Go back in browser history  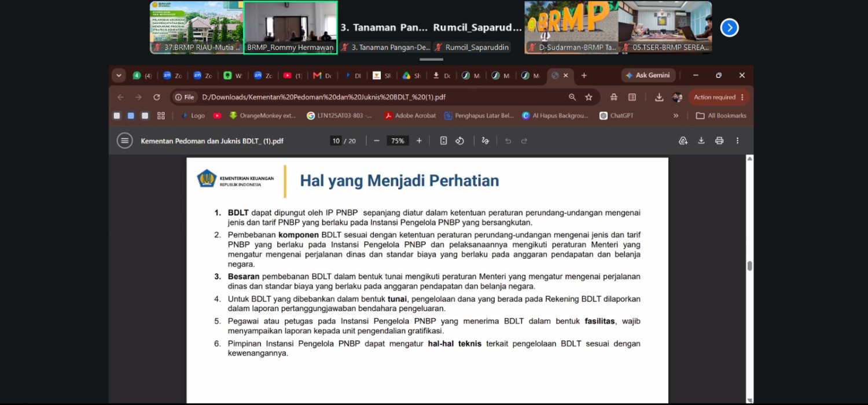click(x=120, y=97)
